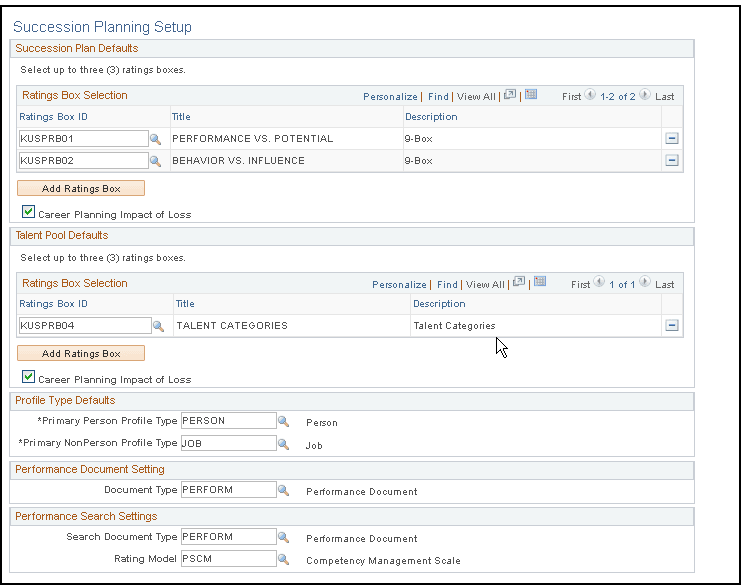745x587 pixels.
Task: Open lookup for Primary Person Profile Type
Action: (283, 421)
